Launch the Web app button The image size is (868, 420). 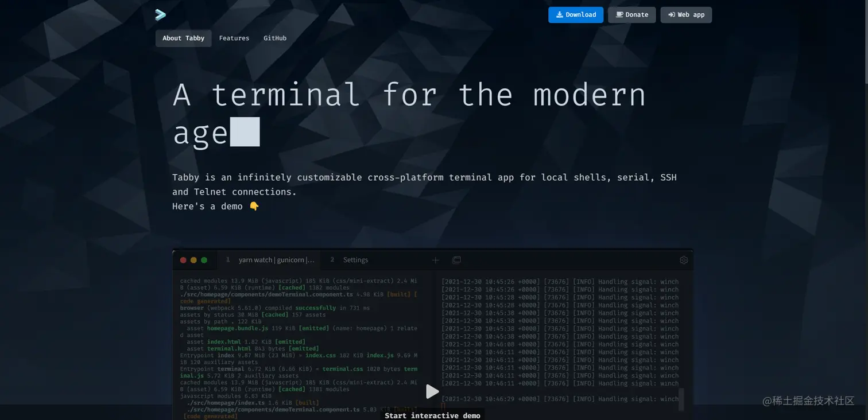tap(686, 15)
